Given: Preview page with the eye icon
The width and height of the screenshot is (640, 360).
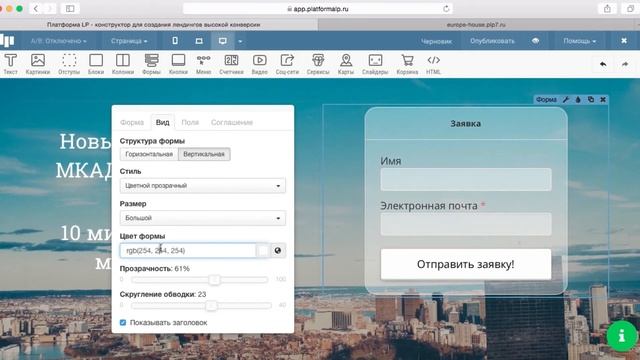Looking at the screenshot, I should (536, 41).
